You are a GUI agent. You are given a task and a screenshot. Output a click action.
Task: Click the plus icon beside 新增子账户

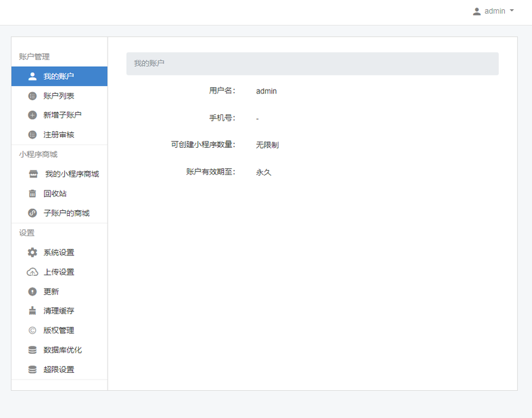[33, 115]
